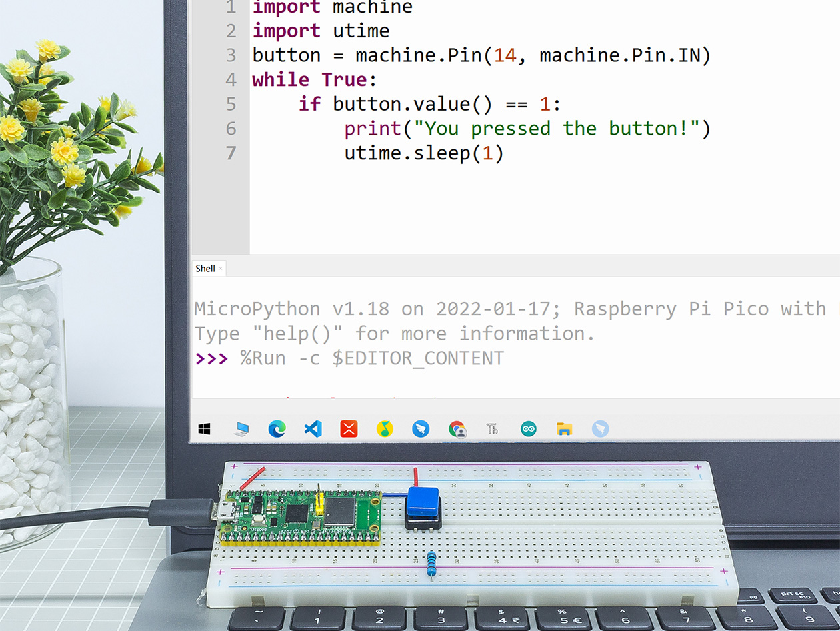This screenshot has height=631, width=840.
Task: Click line number 5 in the gutter
Action: point(231,104)
